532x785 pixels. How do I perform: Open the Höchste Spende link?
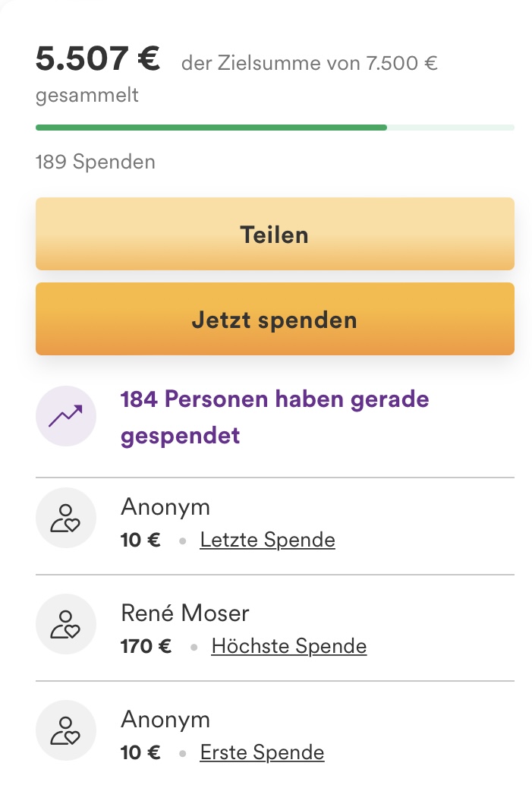[x=288, y=647]
